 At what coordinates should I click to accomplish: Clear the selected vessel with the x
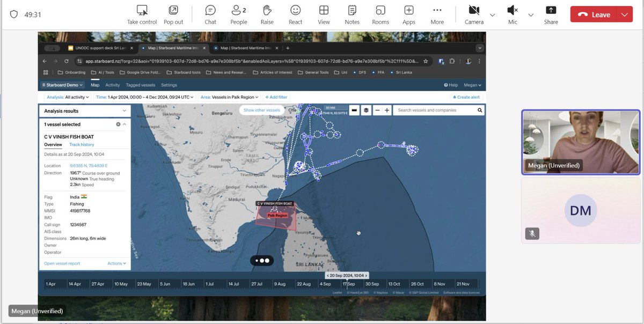118,124
